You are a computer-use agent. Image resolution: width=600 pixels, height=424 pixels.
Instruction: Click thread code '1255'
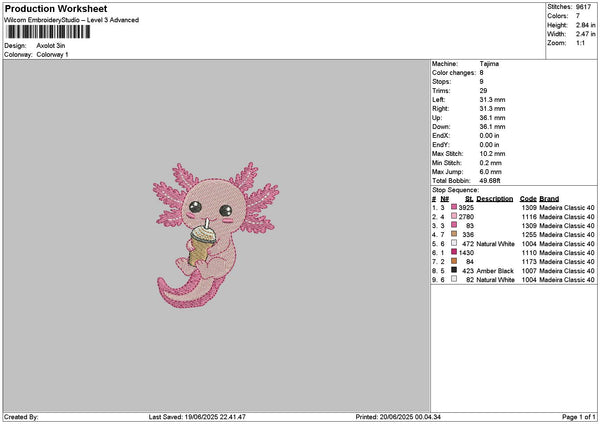tap(529, 235)
